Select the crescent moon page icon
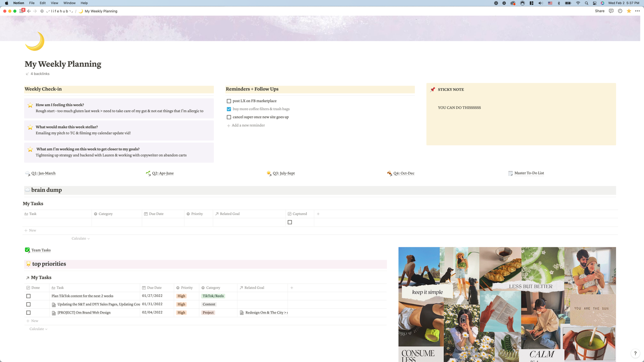This screenshot has height=362, width=644. coord(34,41)
